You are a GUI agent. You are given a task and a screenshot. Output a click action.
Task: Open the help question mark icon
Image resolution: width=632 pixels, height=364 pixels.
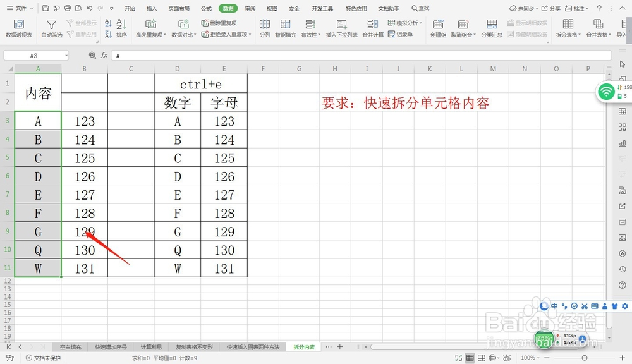[x=599, y=8]
